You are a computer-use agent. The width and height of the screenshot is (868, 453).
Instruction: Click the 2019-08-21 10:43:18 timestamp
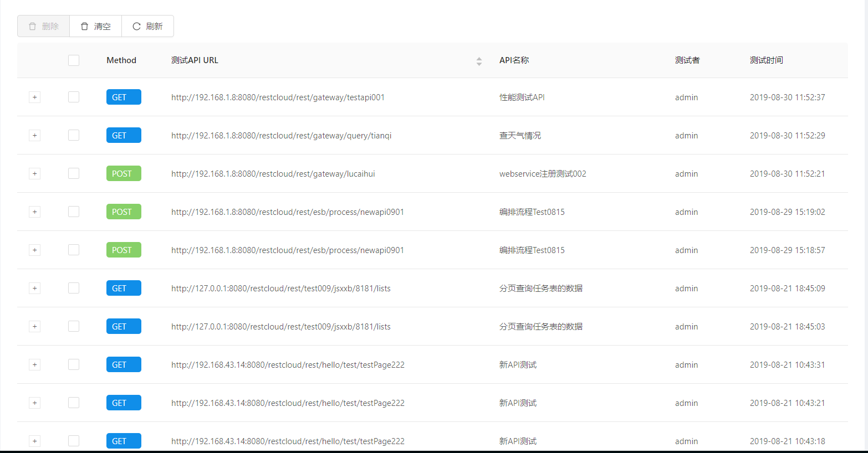[x=788, y=441]
